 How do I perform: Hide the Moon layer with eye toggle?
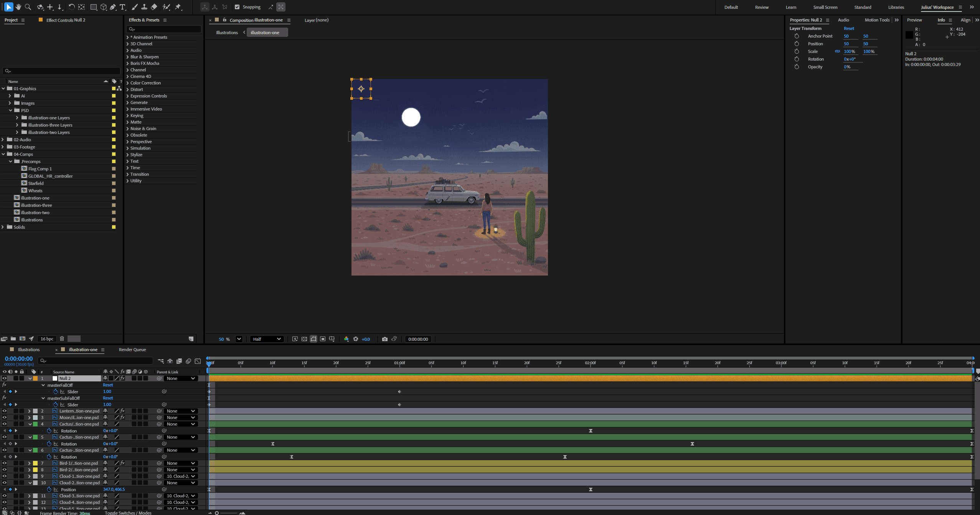click(x=4, y=418)
